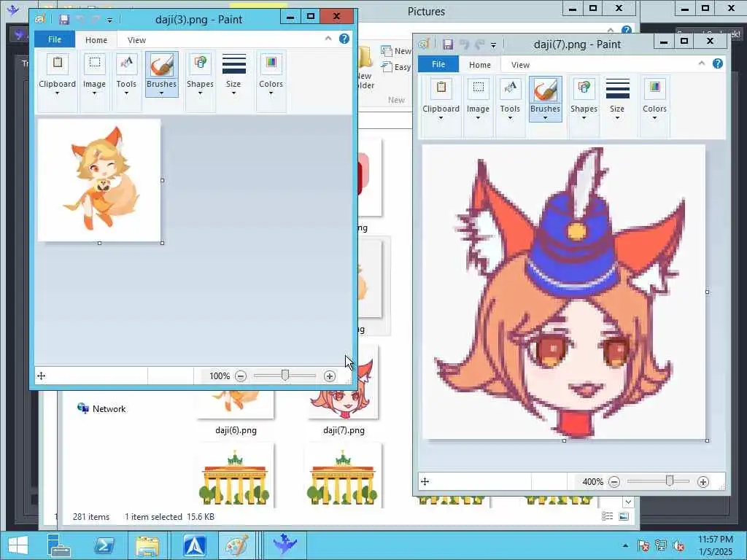Click Image selection icon in daji(7).png Paint
The height and width of the screenshot is (560, 747).
click(479, 87)
